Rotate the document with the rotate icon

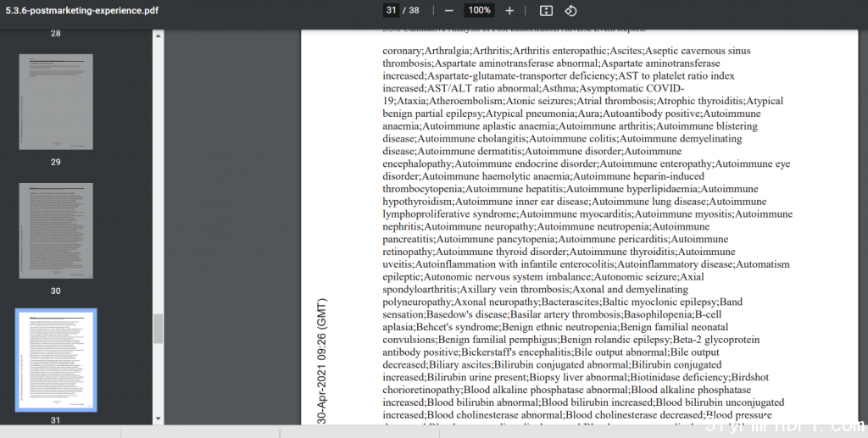pyautogui.click(x=570, y=10)
